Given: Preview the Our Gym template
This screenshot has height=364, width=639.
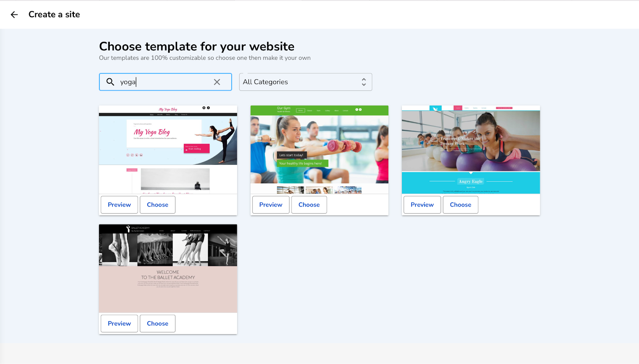Looking at the screenshot, I should click(x=271, y=205).
